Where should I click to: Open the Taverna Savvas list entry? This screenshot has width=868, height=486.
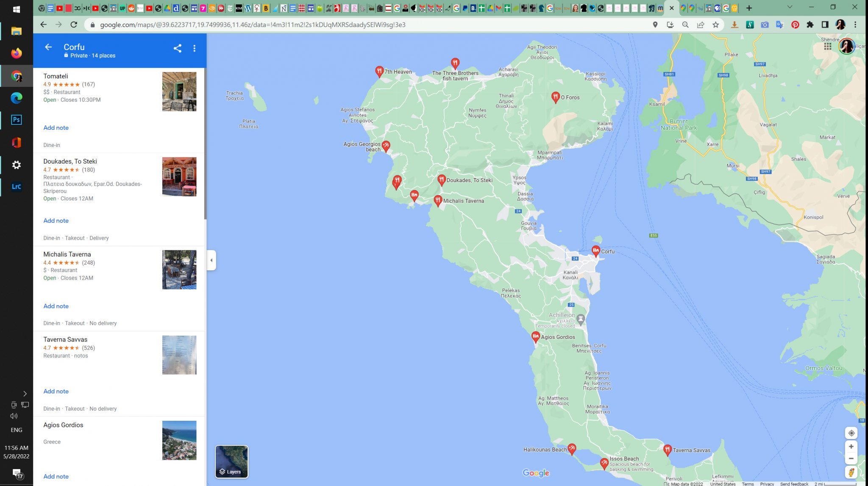65,339
